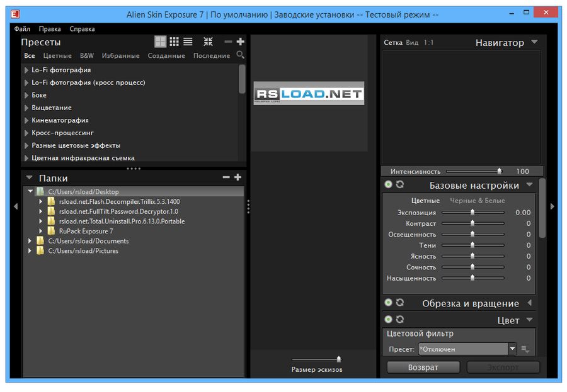Collapse all preset groups icon
The image size is (567, 392).
pos(208,42)
